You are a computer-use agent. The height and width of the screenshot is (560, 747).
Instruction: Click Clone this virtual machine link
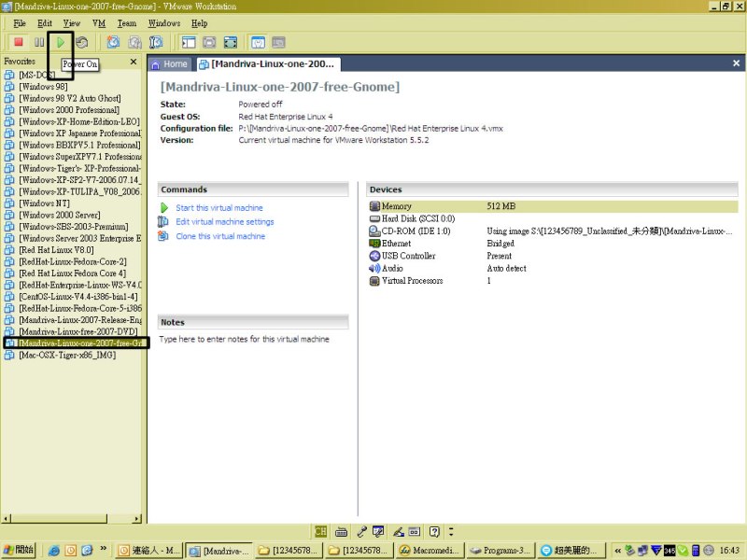tap(220, 236)
